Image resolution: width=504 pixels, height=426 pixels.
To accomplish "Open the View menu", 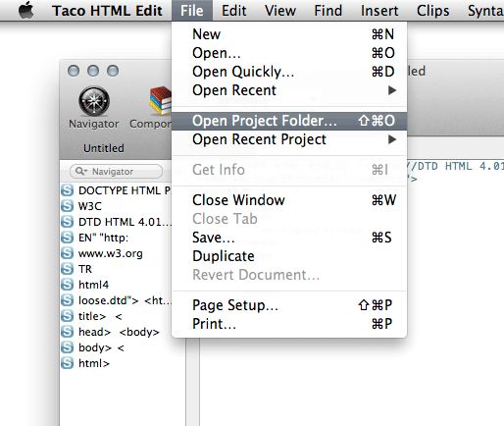I will click(280, 11).
